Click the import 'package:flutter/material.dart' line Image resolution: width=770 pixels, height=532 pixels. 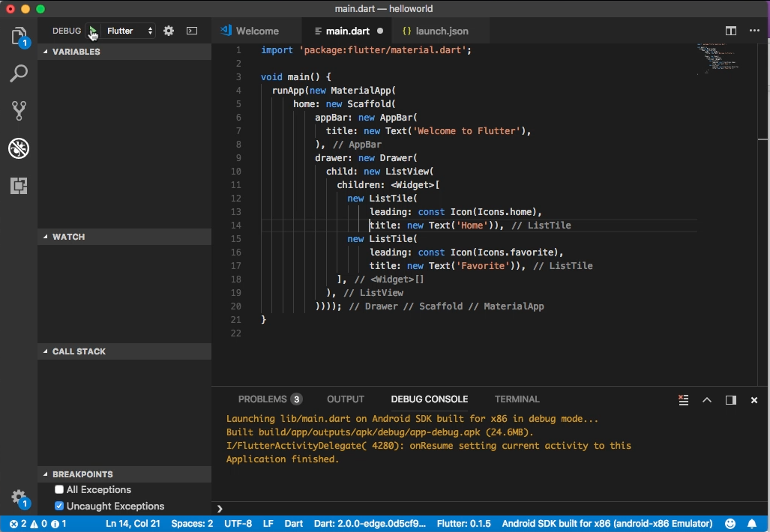pos(366,50)
